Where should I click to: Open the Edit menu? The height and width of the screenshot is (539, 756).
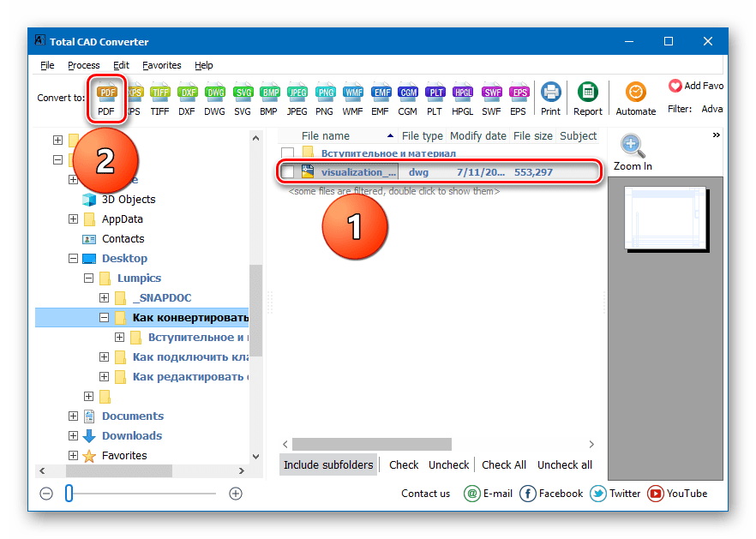point(121,66)
